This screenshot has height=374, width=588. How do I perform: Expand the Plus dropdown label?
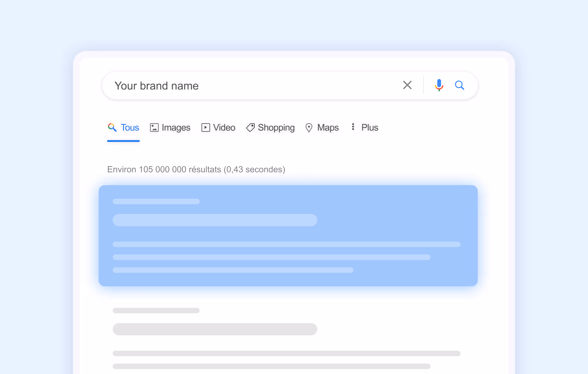[370, 128]
